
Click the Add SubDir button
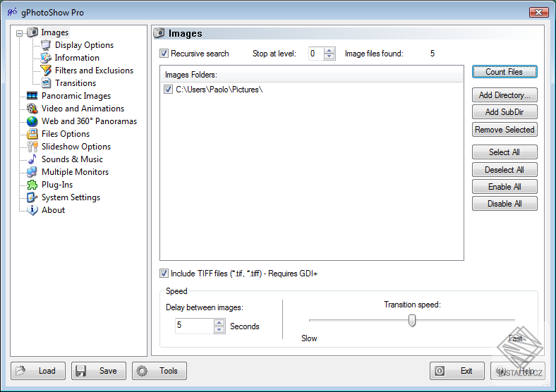click(504, 112)
